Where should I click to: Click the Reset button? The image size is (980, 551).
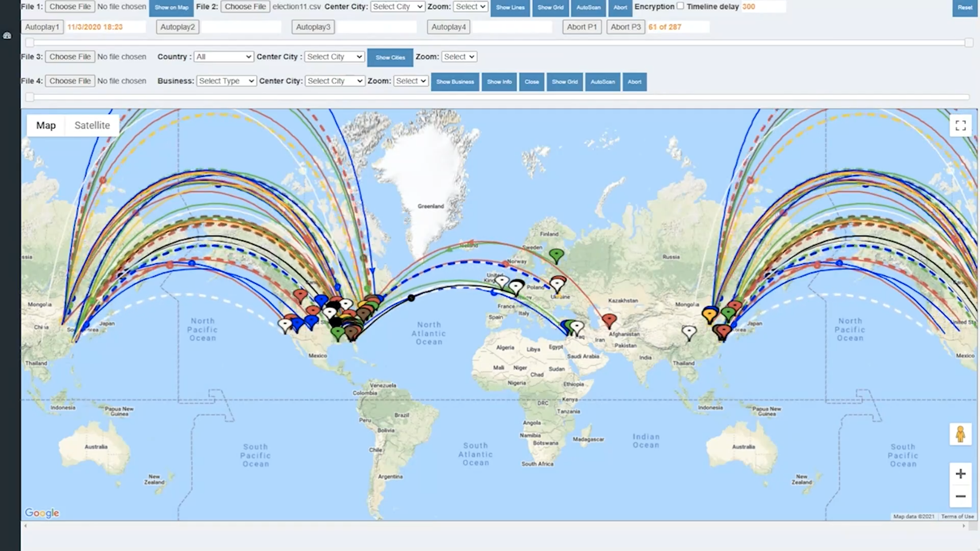click(x=965, y=7)
